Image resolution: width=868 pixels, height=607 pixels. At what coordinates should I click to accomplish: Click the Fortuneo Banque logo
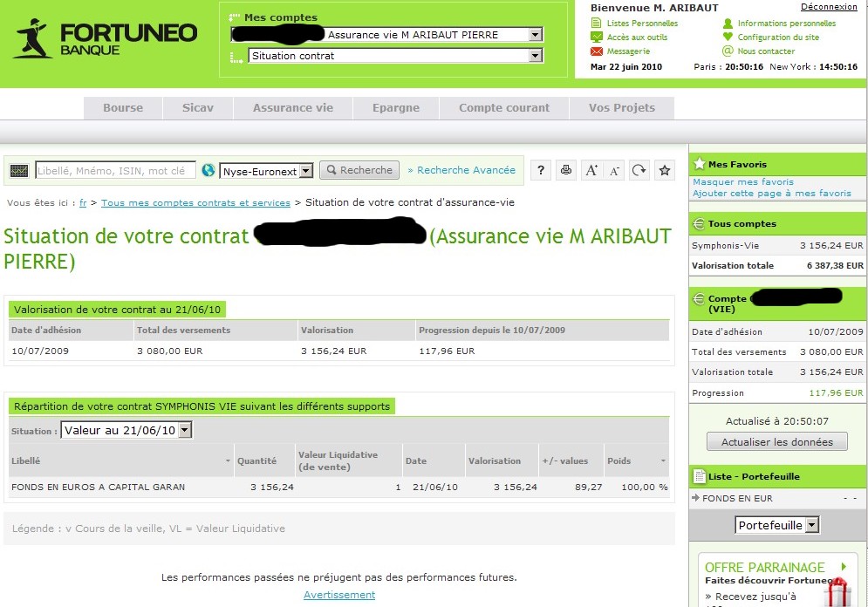[x=106, y=38]
